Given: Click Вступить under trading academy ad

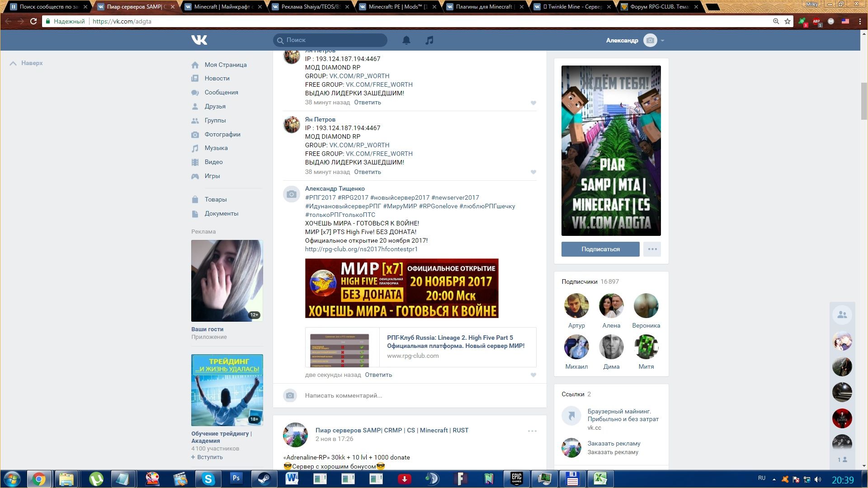Looking at the screenshot, I should pos(207,457).
